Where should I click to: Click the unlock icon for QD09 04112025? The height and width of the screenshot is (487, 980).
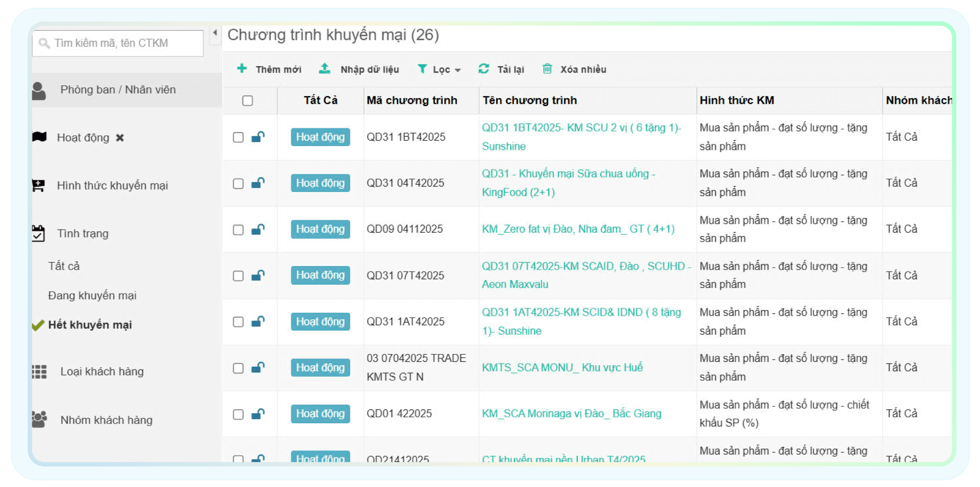pyautogui.click(x=258, y=229)
